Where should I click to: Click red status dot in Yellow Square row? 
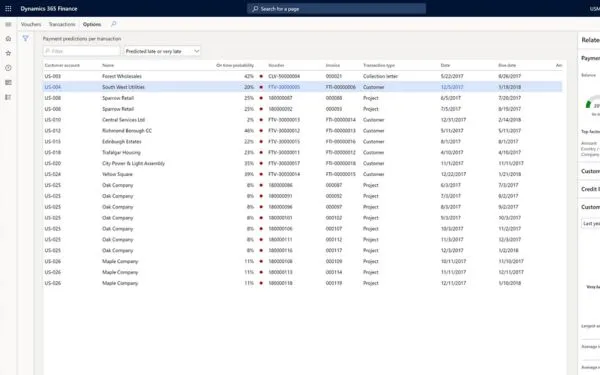[x=261, y=174]
